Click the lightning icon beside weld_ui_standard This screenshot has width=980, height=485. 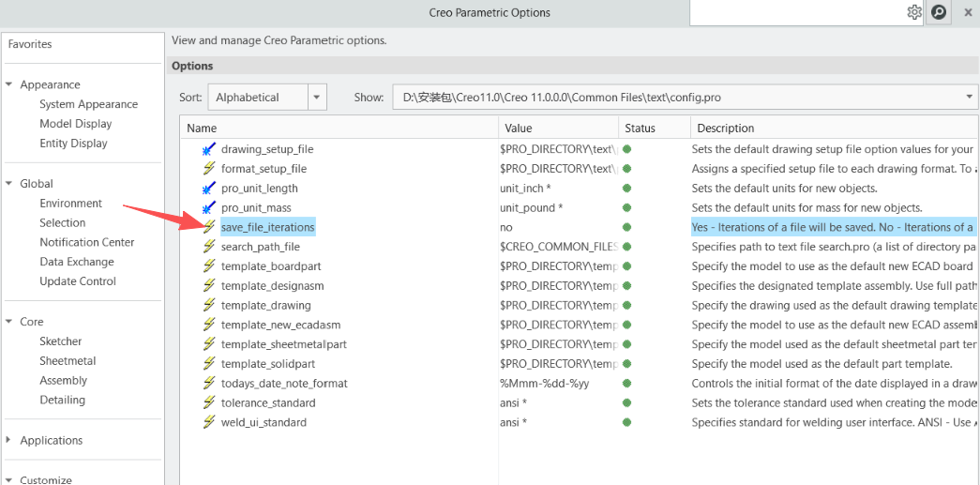[209, 422]
